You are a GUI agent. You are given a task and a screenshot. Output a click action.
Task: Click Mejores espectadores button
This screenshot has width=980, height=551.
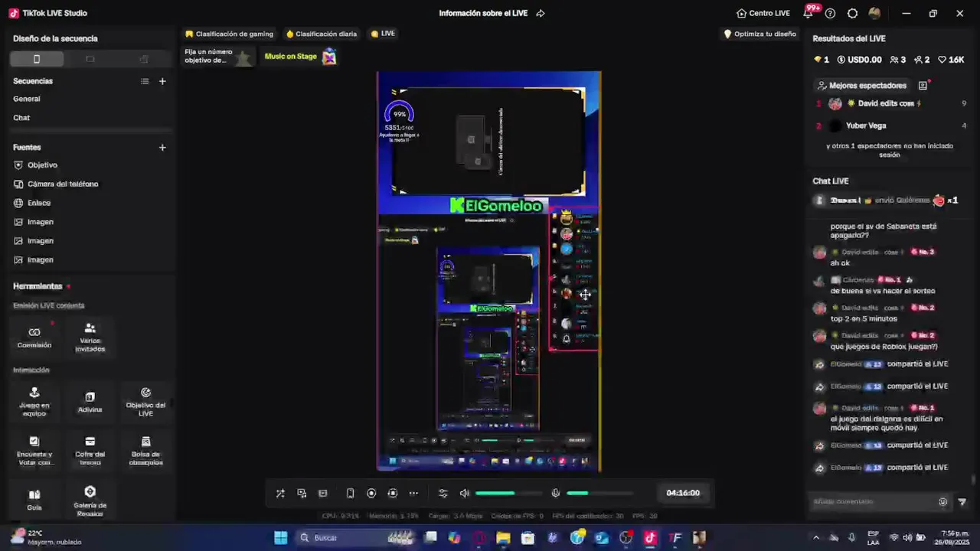(x=862, y=86)
